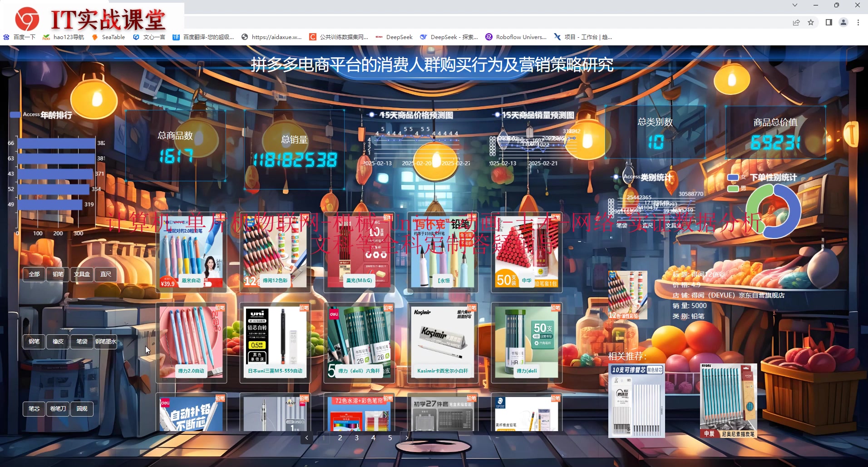Screen dimensions: 868x467
Task: Select the 得力2.0自动 pencil card
Action: click(191, 343)
